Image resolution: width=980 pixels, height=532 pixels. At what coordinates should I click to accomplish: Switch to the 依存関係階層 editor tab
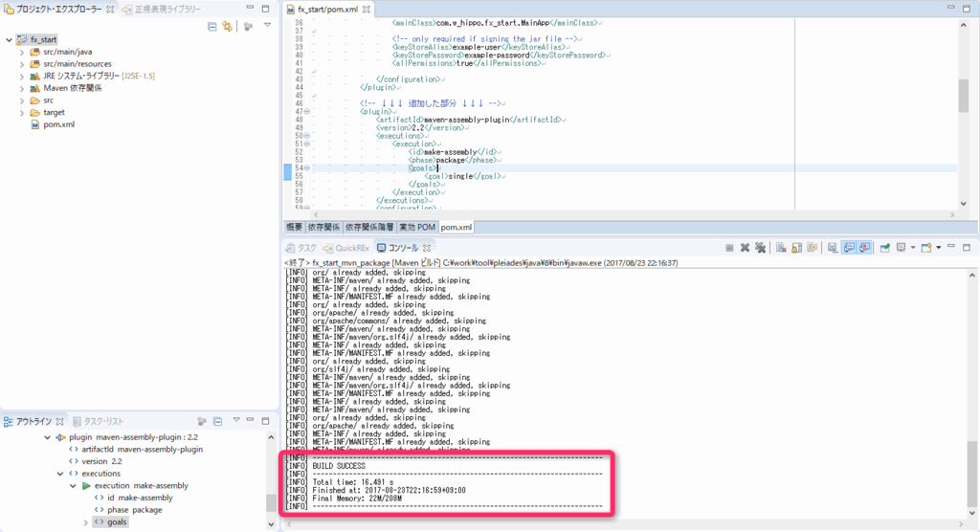pos(369,228)
